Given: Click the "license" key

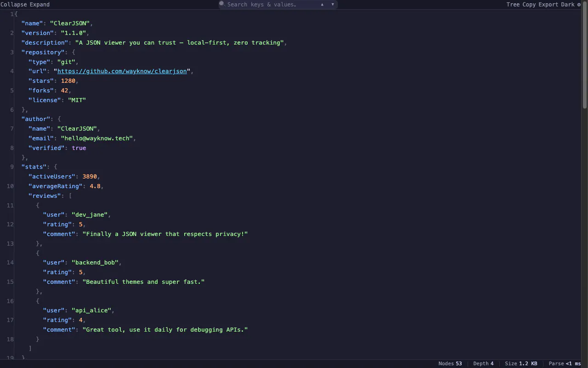Looking at the screenshot, I should 45,100.
